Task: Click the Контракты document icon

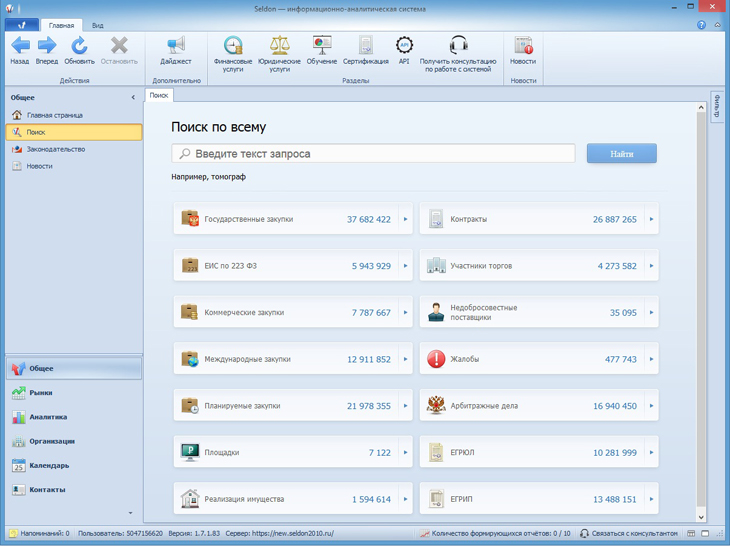Action: click(436, 219)
